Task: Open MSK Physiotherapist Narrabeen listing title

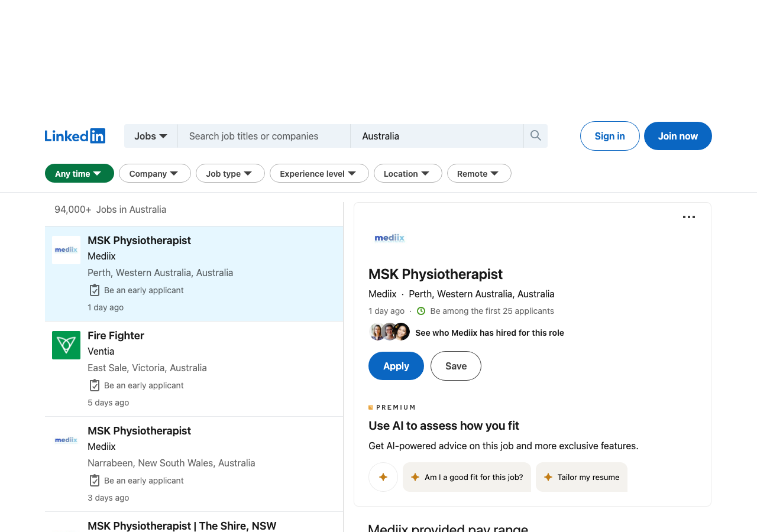Action: click(139, 431)
